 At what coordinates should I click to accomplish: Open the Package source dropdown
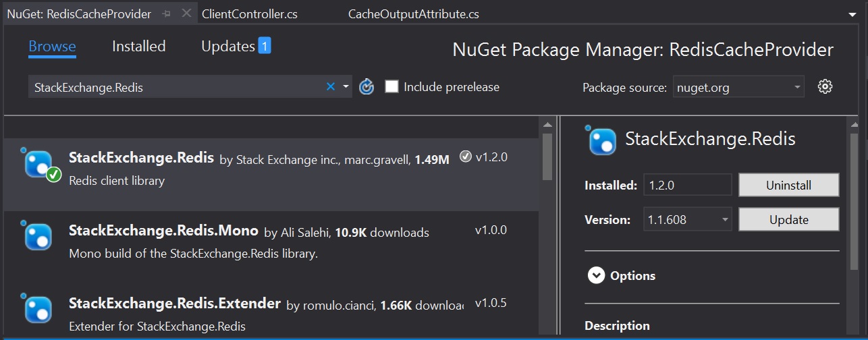pyautogui.click(x=738, y=87)
